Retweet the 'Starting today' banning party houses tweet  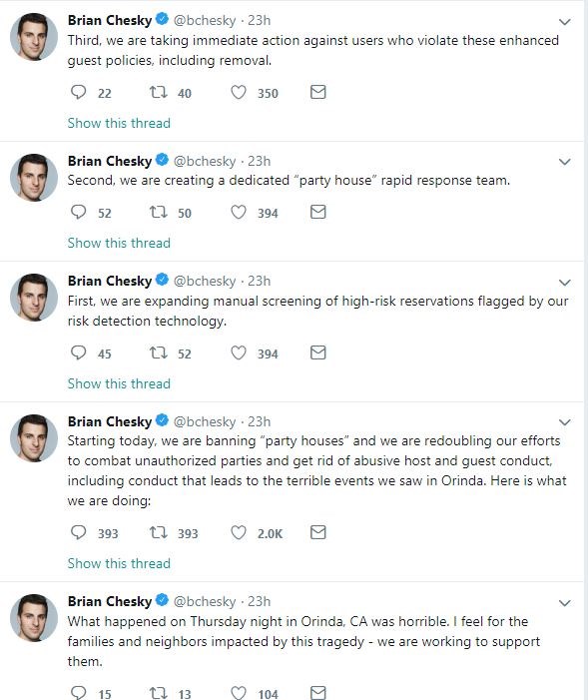(x=158, y=532)
